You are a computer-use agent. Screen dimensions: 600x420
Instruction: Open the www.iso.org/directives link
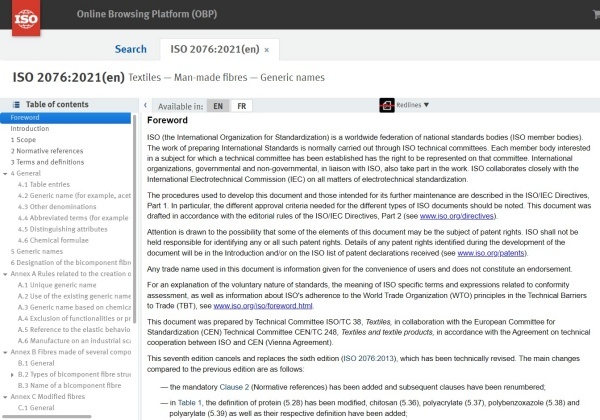pyautogui.click(x=457, y=216)
